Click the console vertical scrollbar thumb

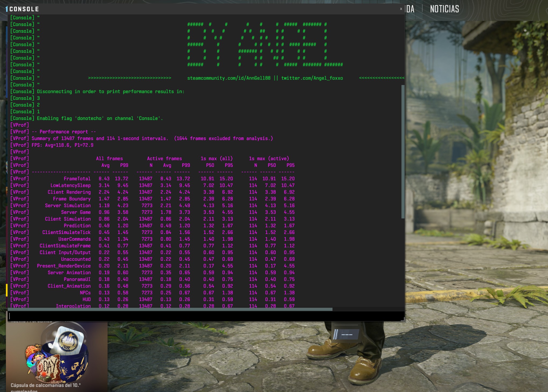click(403, 152)
